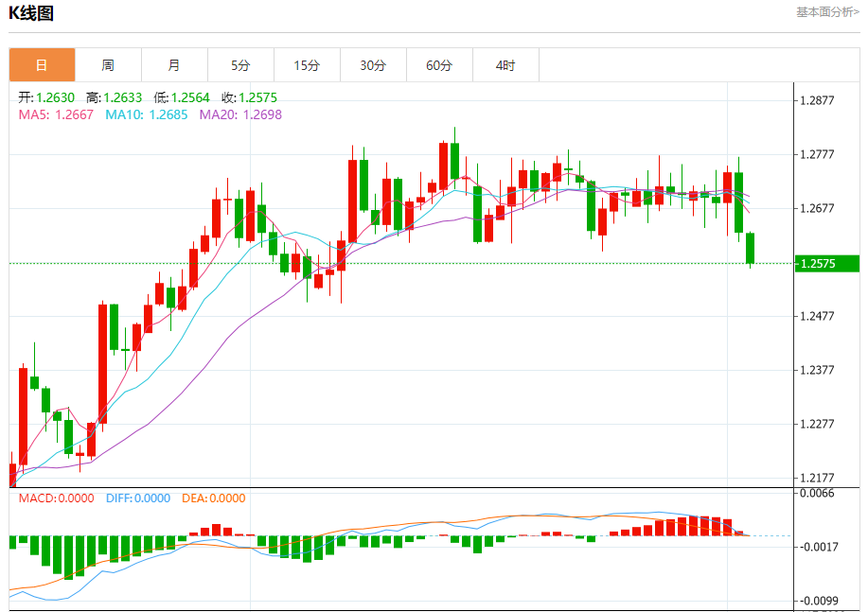868x612 pixels.
Task: Open the 15分 interval tab
Action: [x=307, y=65]
